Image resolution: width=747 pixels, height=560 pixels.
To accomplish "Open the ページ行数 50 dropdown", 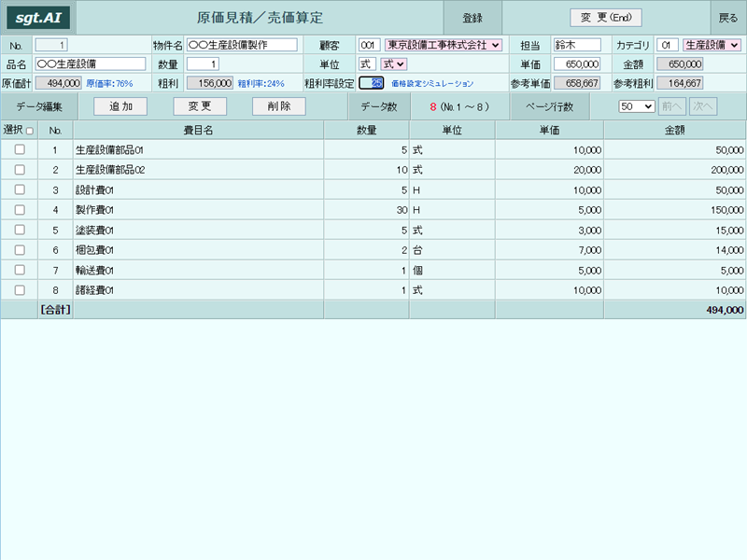I will click(637, 106).
